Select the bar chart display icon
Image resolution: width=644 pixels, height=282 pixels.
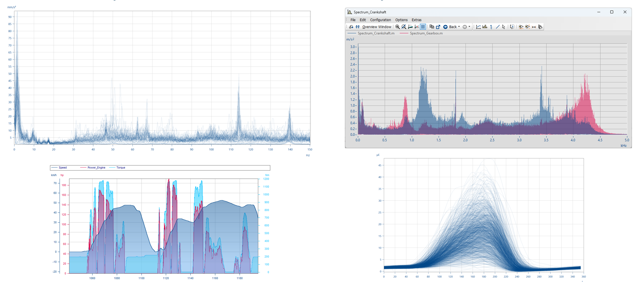(485, 27)
